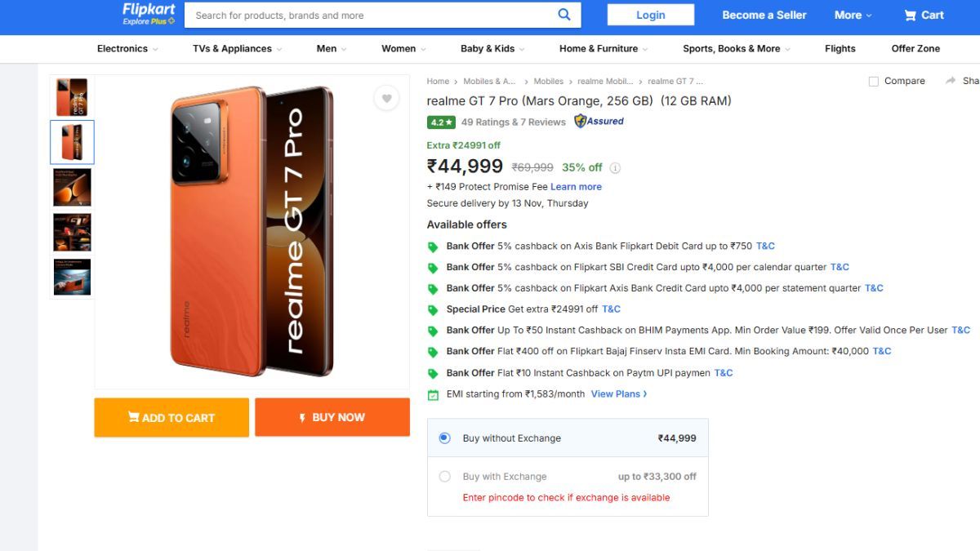Open T&C for Special Price offer
Viewport: 980px width, 551px height.
(611, 309)
